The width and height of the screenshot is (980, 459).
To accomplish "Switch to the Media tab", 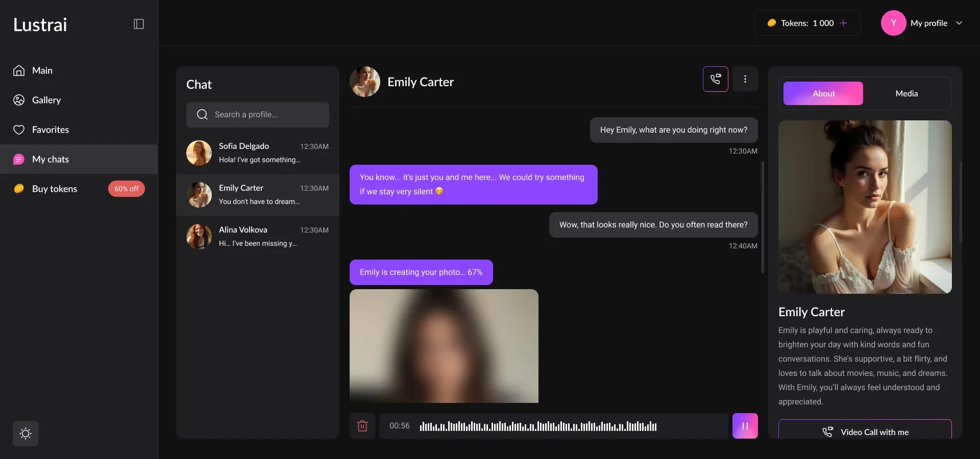I will pyautogui.click(x=906, y=93).
